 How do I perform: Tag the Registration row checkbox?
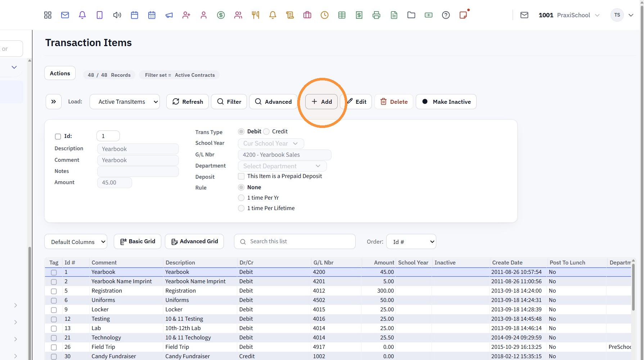(x=54, y=291)
